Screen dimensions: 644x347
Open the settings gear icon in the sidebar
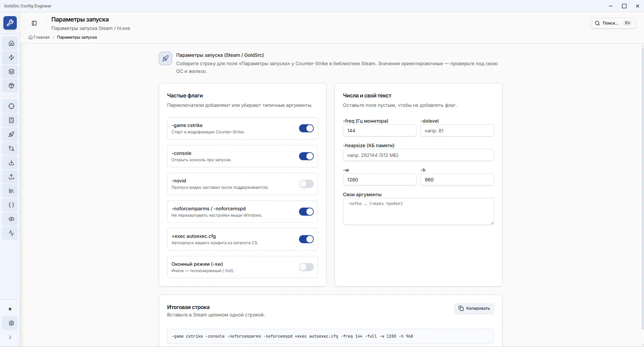pos(11,323)
